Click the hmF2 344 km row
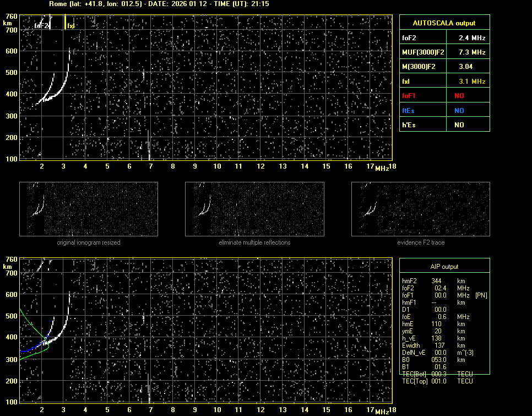 [435, 281]
